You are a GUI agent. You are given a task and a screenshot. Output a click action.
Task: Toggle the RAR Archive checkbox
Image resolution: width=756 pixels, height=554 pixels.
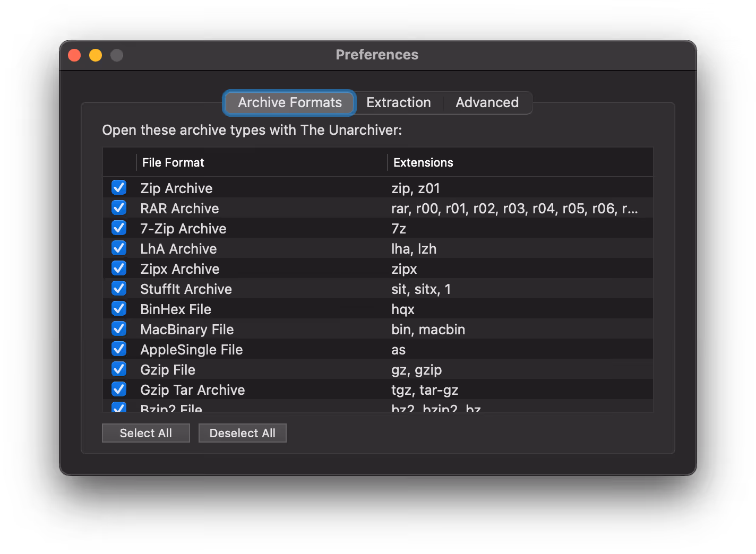coord(119,208)
